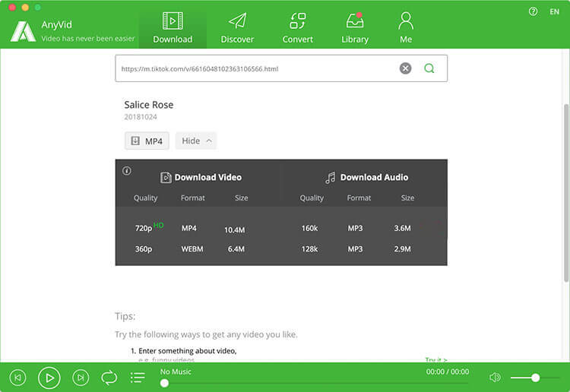Click the 00:00 / 00:00 time display
The width and height of the screenshot is (570, 392).
pyautogui.click(x=448, y=371)
